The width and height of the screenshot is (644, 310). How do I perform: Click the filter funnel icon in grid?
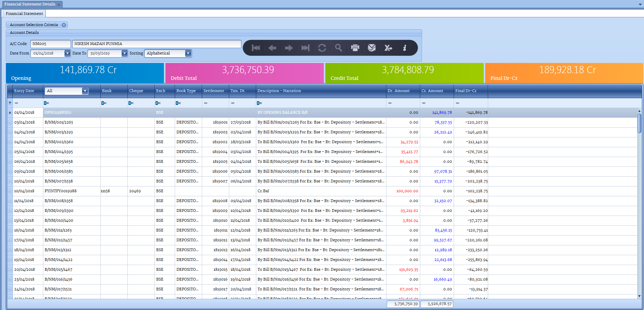[x=10, y=103]
